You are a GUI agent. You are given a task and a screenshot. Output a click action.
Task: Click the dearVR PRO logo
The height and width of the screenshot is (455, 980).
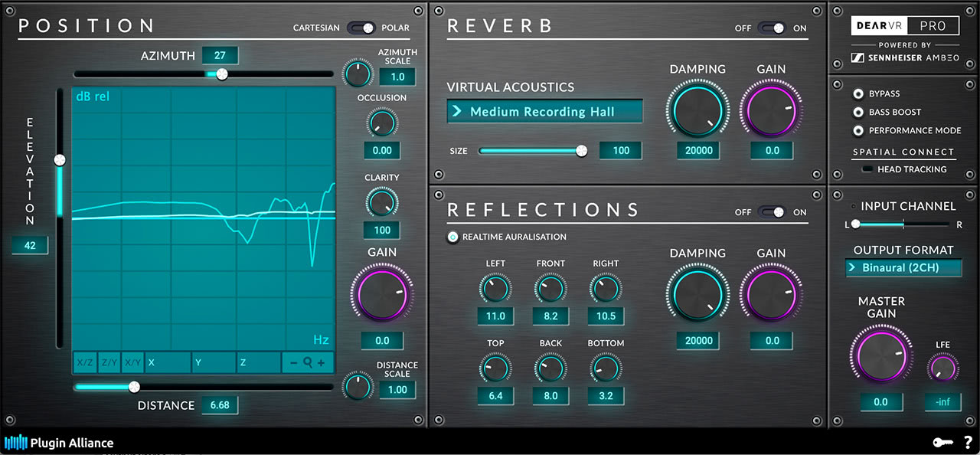pyautogui.click(x=904, y=25)
